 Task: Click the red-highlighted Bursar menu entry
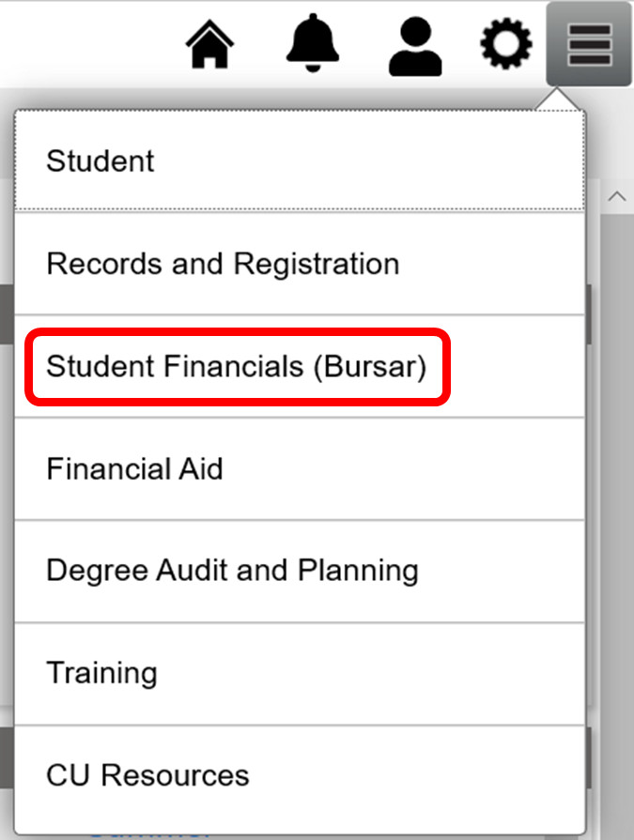point(238,366)
